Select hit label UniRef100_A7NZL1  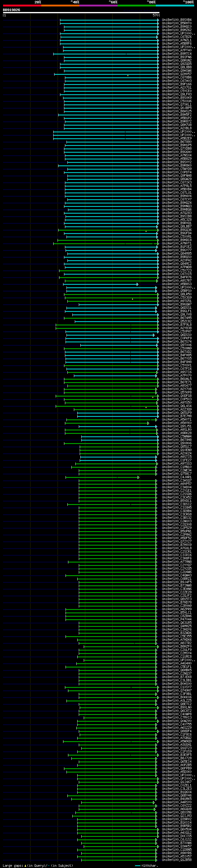point(177,40)
